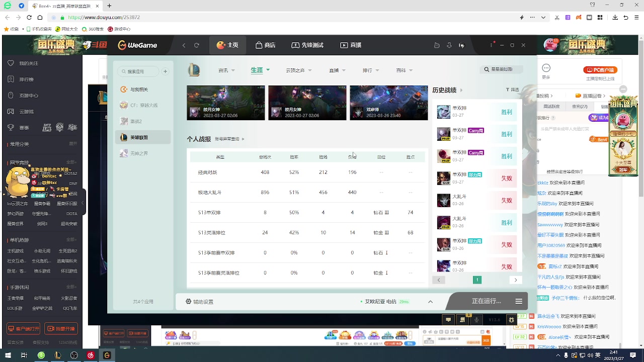Click the 经典对战 row label
The image size is (644, 362).
[207, 172]
